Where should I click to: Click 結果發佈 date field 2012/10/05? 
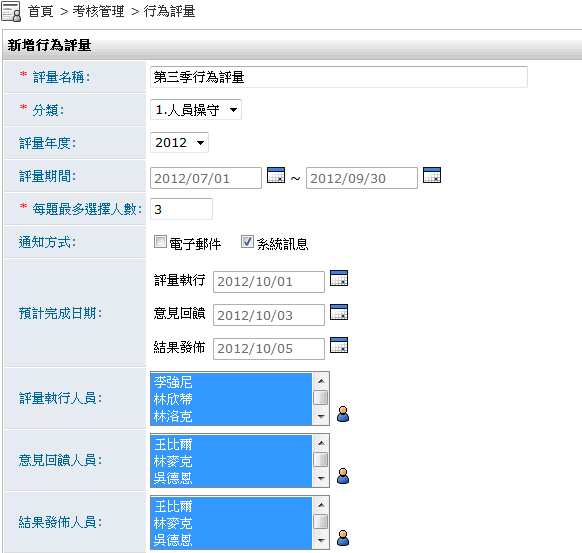point(269,349)
